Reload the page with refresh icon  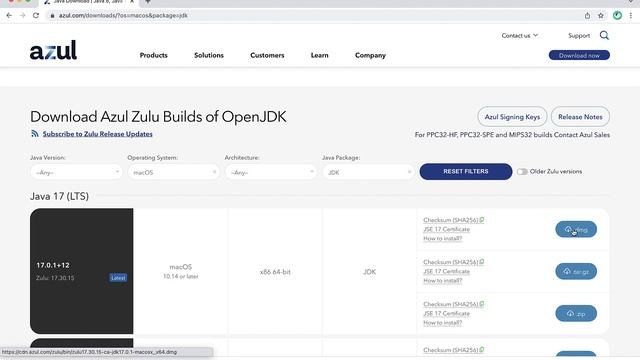tap(36, 16)
